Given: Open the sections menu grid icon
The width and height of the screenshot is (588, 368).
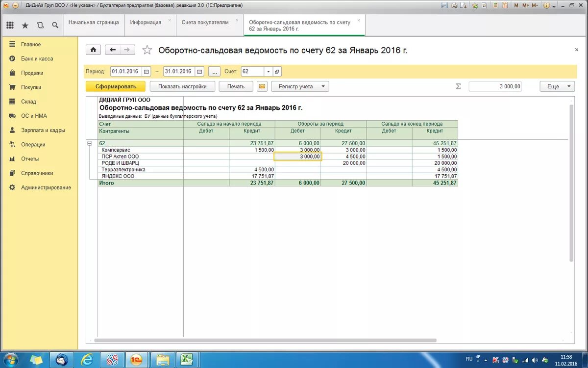Looking at the screenshot, I should pyautogui.click(x=10, y=25).
